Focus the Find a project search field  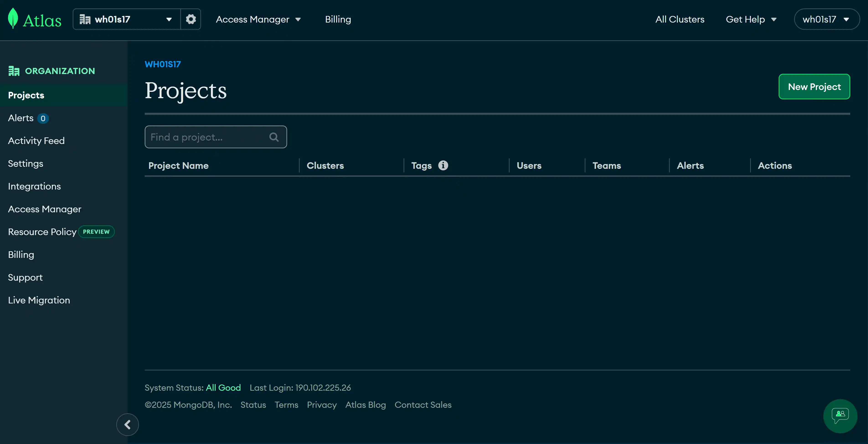216,137
